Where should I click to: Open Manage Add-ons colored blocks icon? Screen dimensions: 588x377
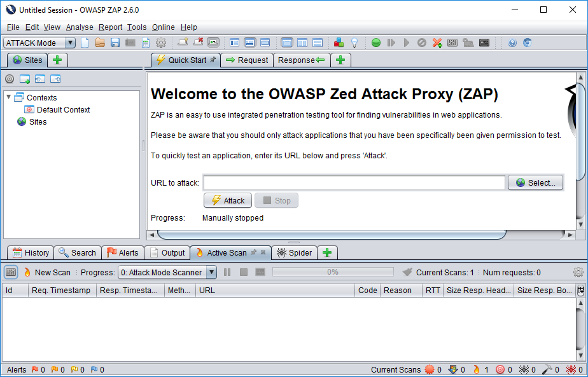(x=339, y=43)
